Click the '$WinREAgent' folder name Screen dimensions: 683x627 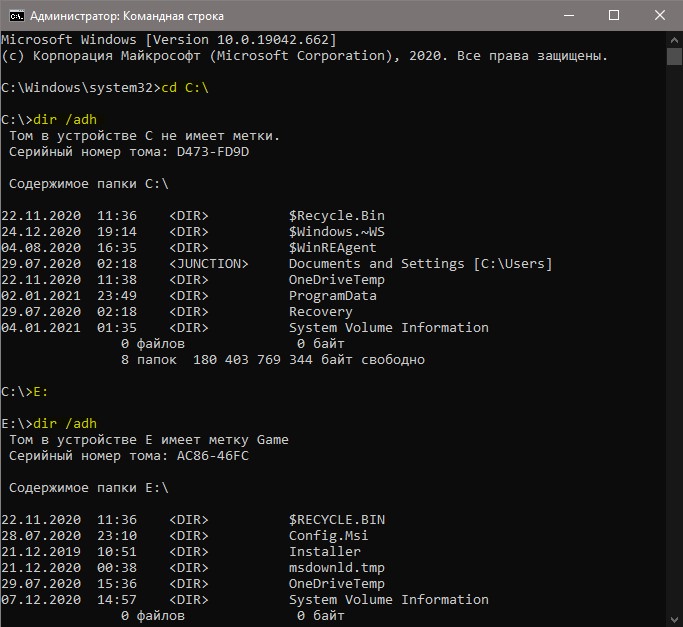pos(332,247)
